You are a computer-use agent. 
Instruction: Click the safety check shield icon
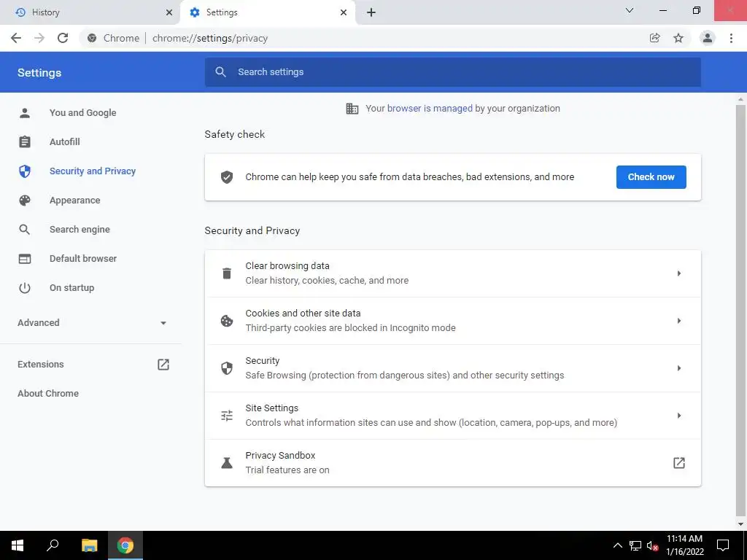[227, 177]
